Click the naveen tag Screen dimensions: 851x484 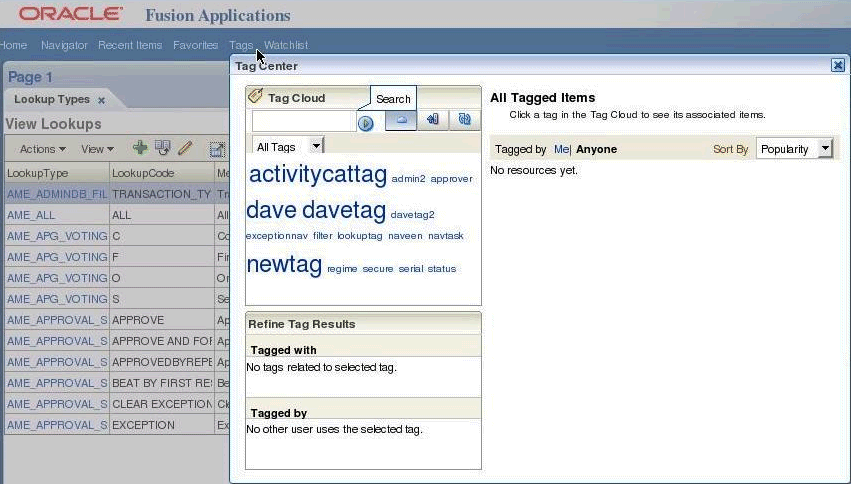pyautogui.click(x=405, y=235)
